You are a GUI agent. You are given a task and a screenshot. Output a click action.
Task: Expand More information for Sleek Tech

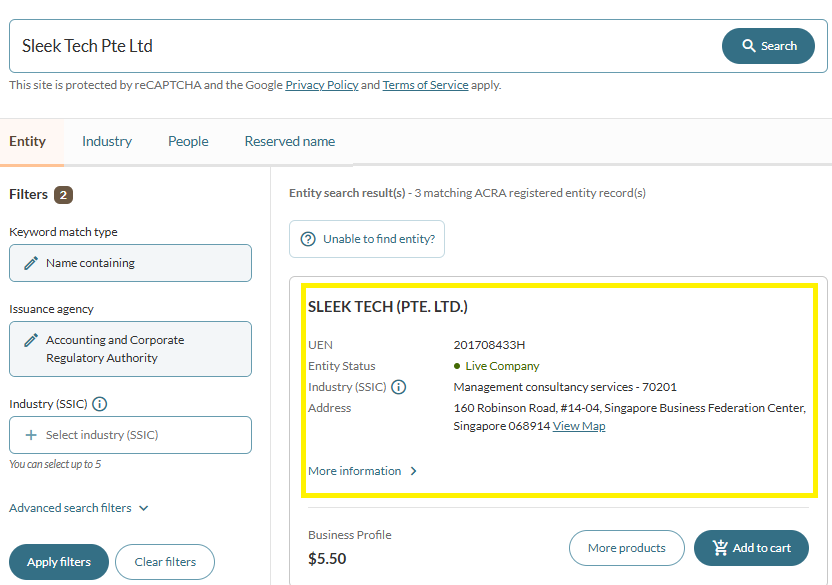click(363, 471)
